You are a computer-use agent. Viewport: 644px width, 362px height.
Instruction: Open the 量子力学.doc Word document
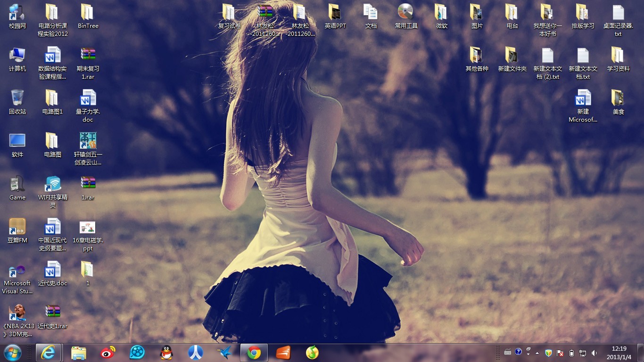tap(88, 98)
